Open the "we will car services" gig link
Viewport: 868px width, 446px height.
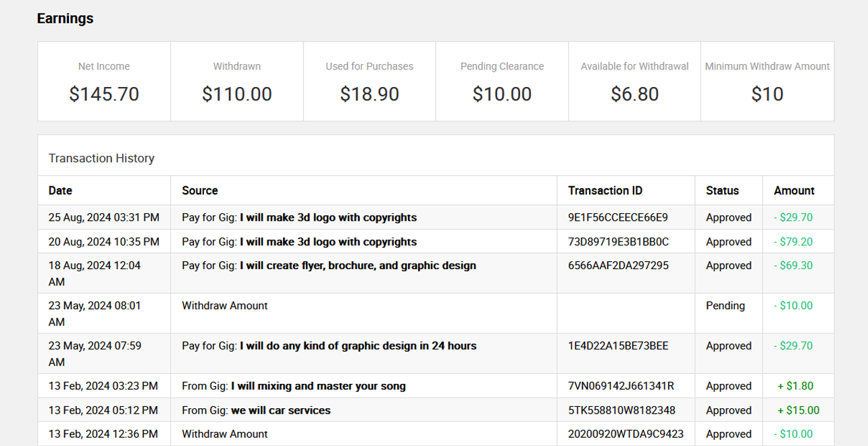(281, 410)
